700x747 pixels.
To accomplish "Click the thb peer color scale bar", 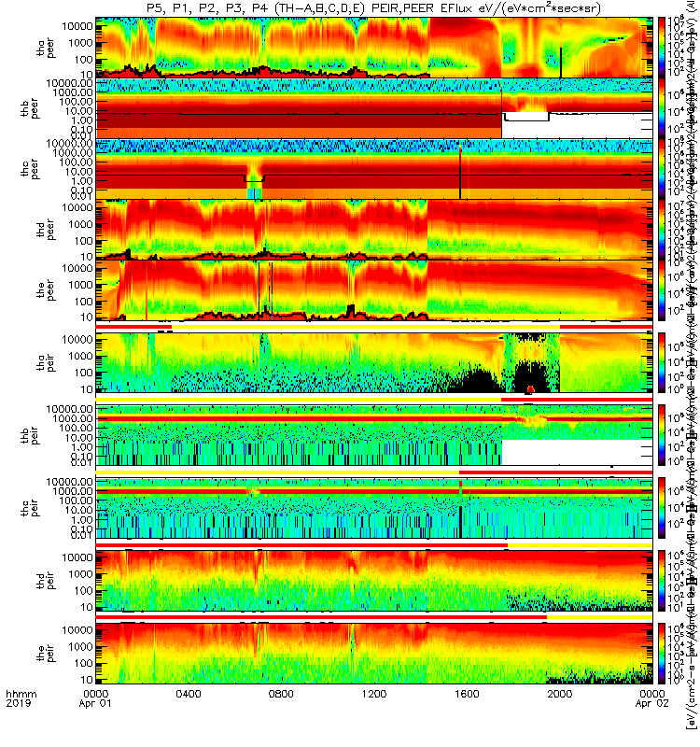I will pyautogui.click(x=662, y=108).
